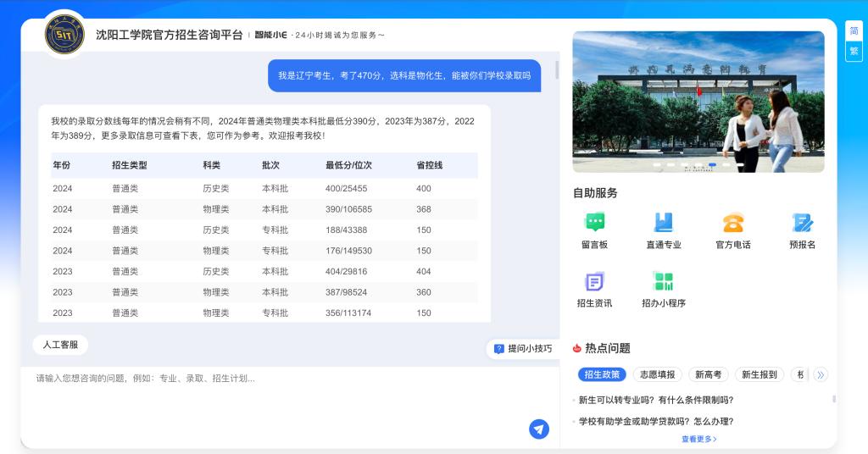Switch to traditional Chinese with 繁
The image size is (868, 454).
(x=854, y=51)
